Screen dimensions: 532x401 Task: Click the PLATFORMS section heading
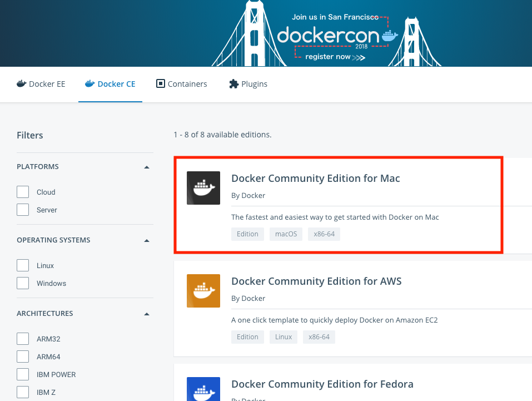[x=38, y=167]
